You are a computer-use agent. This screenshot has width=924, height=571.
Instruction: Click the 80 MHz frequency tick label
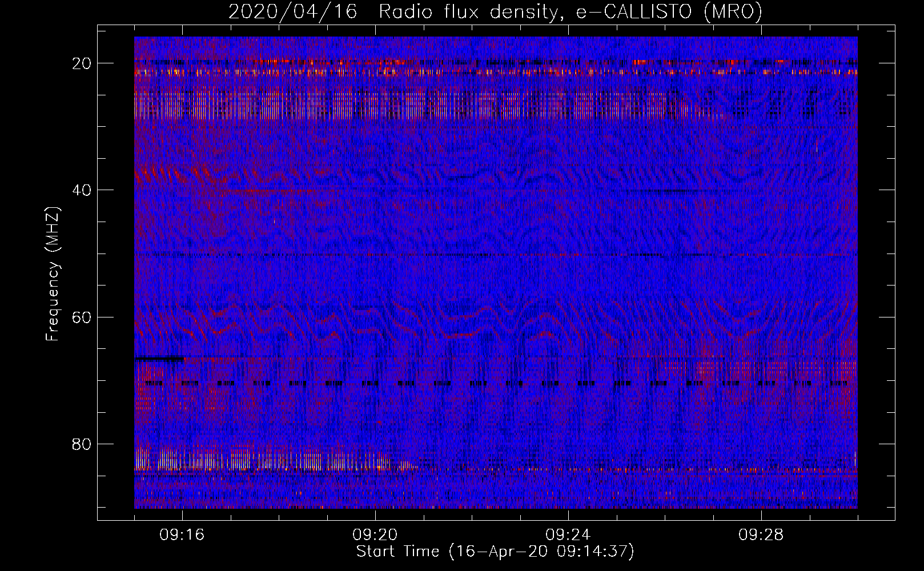(82, 444)
